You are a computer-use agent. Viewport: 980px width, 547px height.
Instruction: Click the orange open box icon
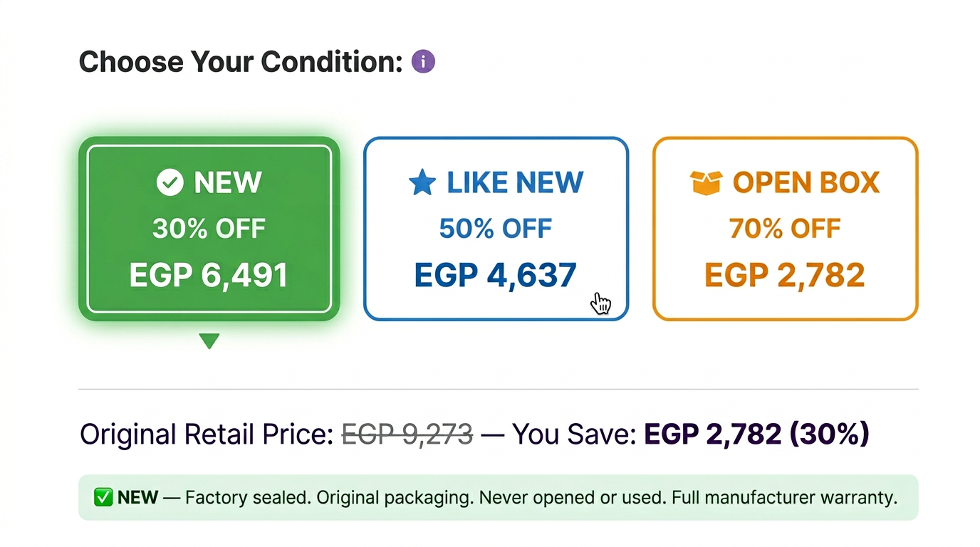click(x=706, y=183)
